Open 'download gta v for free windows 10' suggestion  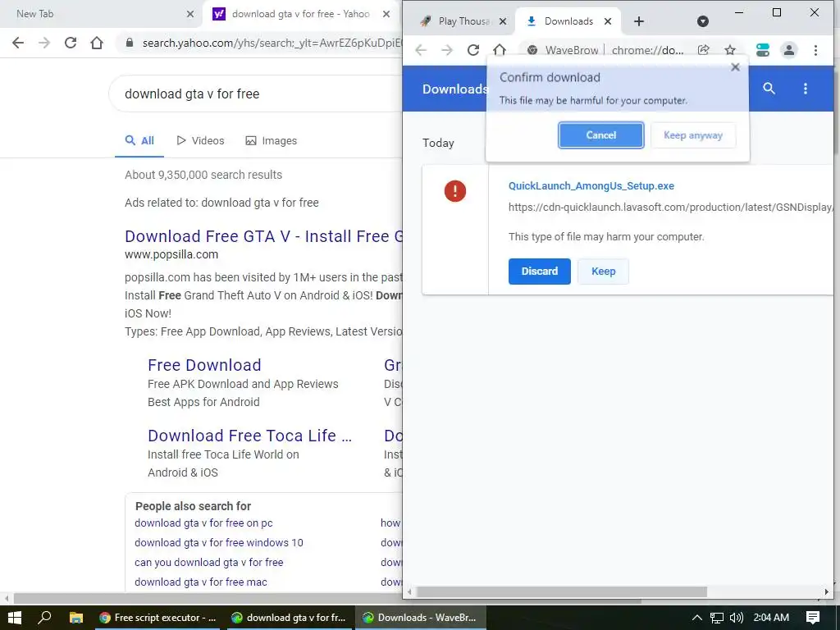(218, 543)
